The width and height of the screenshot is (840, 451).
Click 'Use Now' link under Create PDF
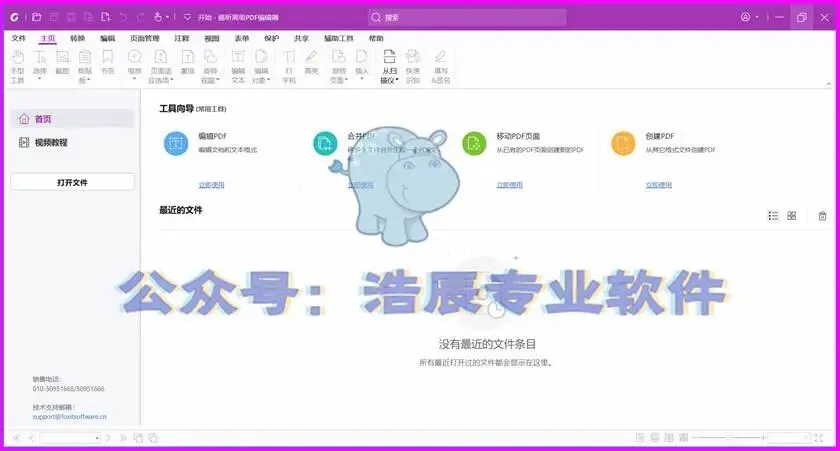pyautogui.click(x=658, y=185)
